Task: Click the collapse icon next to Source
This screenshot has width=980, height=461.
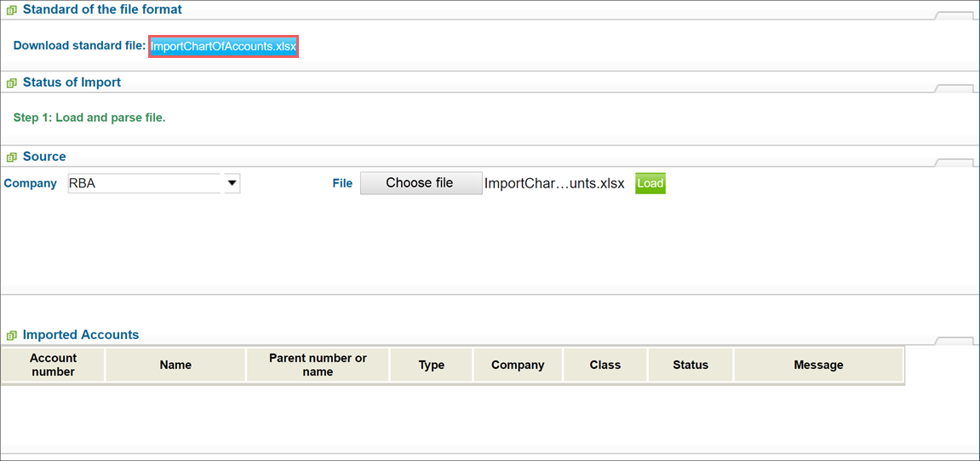Action: pyautogui.click(x=10, y=157)
